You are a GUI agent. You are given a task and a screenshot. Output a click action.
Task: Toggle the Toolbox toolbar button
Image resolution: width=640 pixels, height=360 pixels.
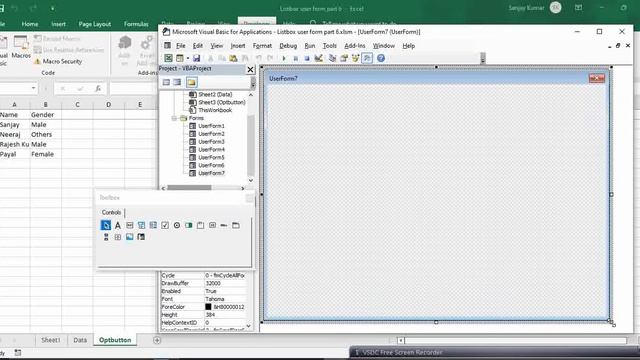(x=367, y=58)
